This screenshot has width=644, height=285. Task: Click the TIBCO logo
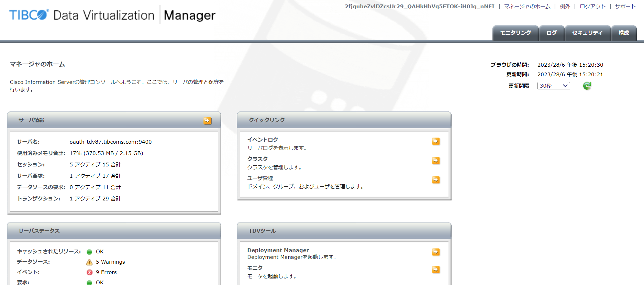(29, 15)
